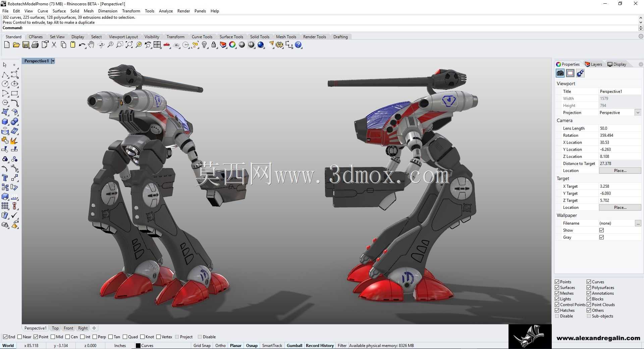Click the Boolean union spheres icon
This screenshot has width=644, height=349.
point(14,121)
